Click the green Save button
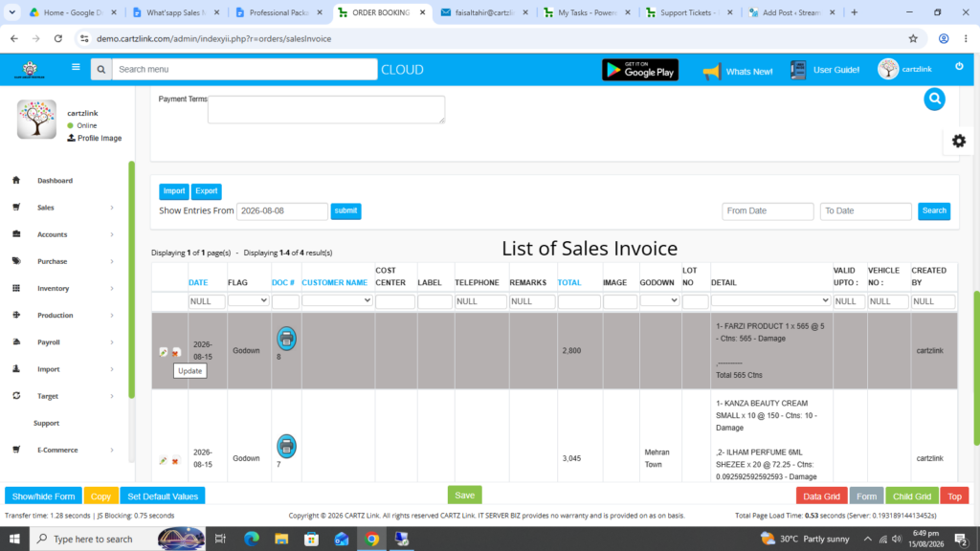Image resolution: width=980 pixels, height=551 pixels. point(464,495)
